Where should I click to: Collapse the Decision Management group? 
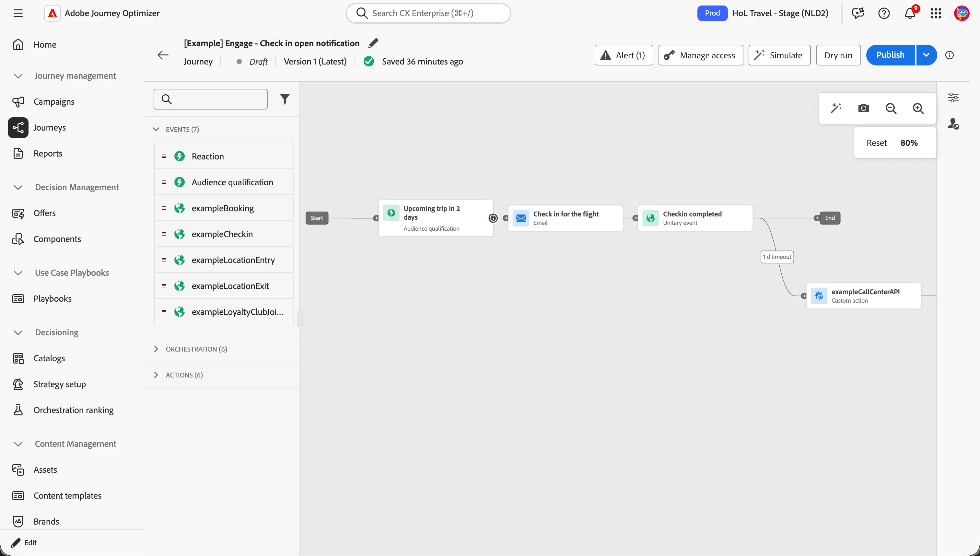(17, 187)
